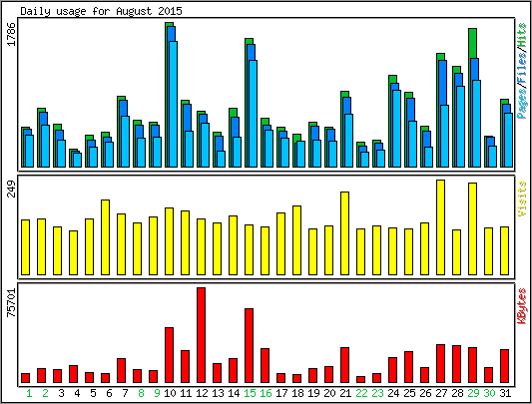Click day 3 label on x-axis
The width and height of the screenshot is (532, 404).
[x=61, y=393]
